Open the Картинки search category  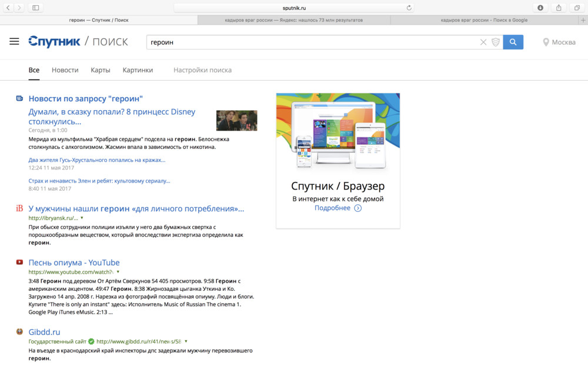(x=138, y=70)
